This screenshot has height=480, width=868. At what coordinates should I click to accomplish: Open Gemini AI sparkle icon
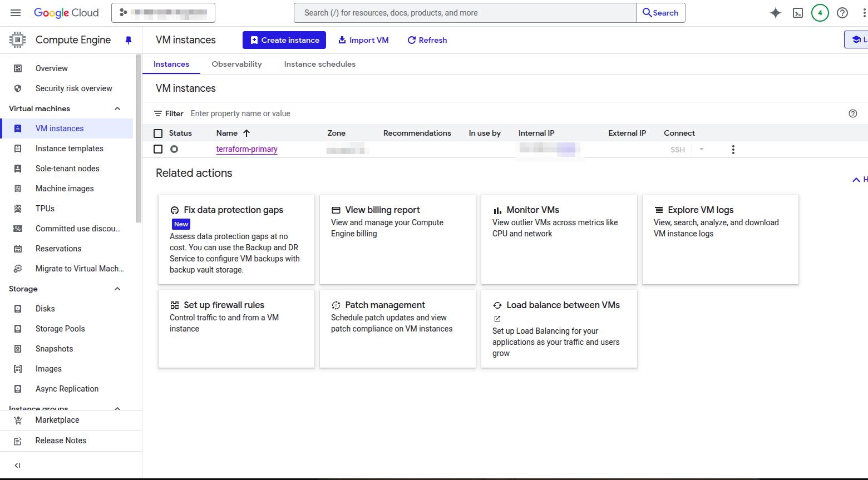775,13
